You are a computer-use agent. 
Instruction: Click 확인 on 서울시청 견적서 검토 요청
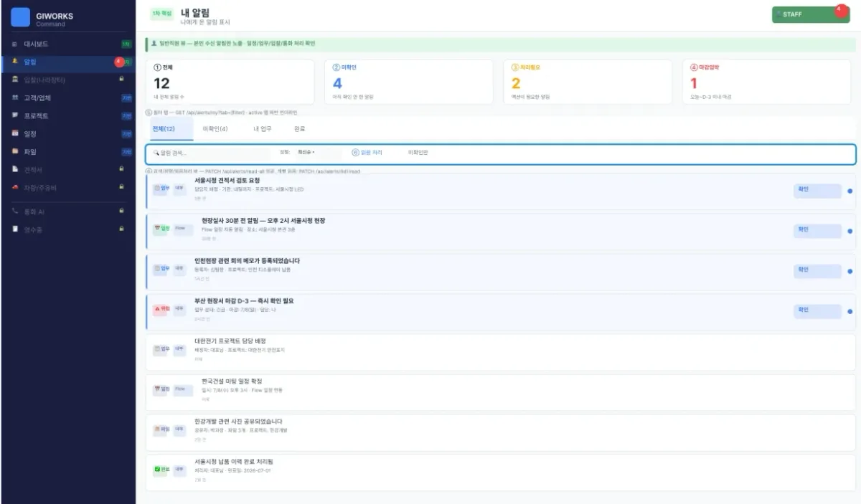(817, 190)
